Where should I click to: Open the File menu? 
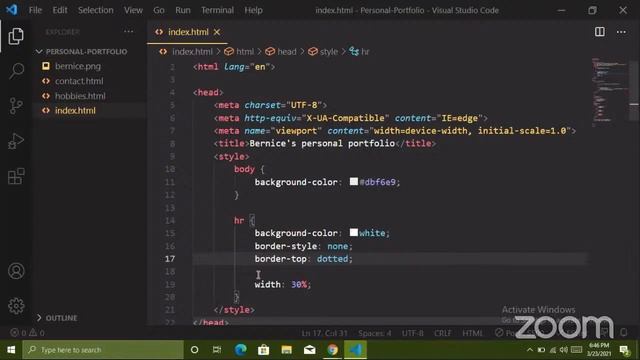click(35, 10)
